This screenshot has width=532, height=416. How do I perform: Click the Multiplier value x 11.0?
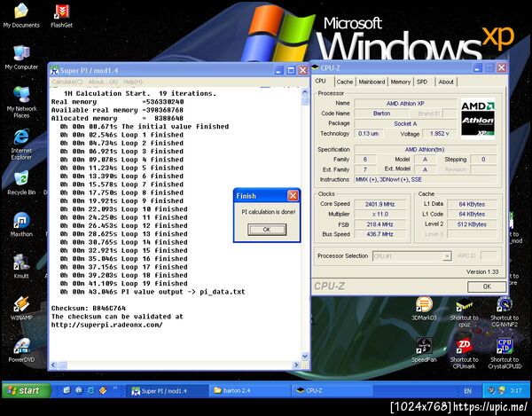379,214
